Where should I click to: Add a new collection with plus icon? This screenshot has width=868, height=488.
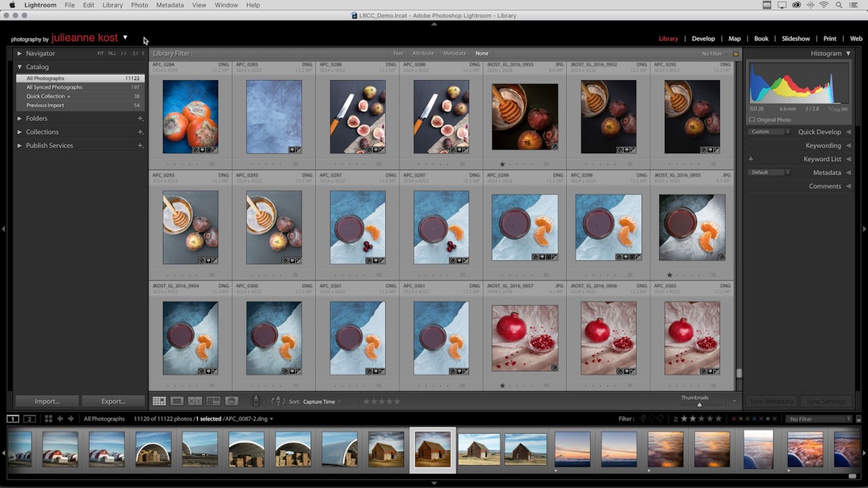[140, 132]
